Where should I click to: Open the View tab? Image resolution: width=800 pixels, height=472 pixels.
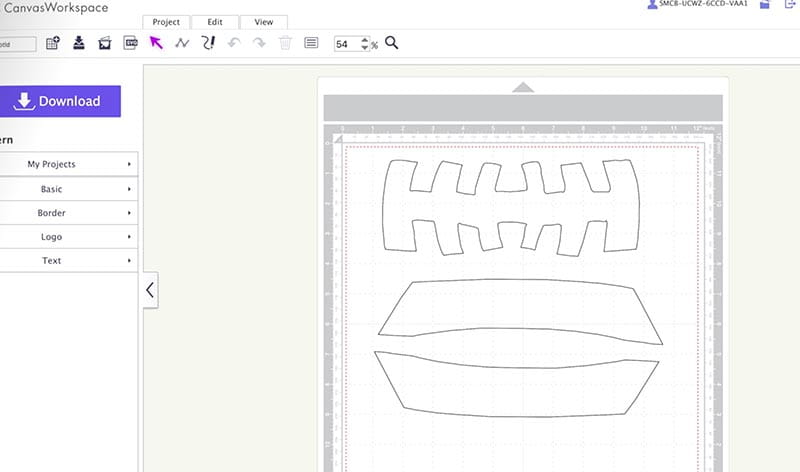click(x=263, y=21)
